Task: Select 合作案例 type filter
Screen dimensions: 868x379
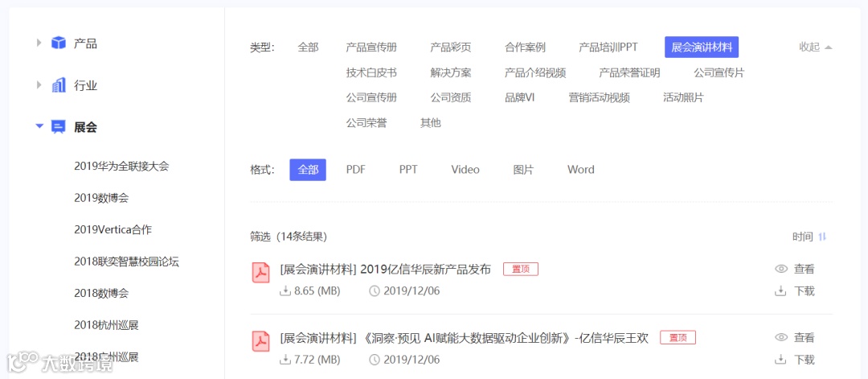Action: click(x=525, y=47)
